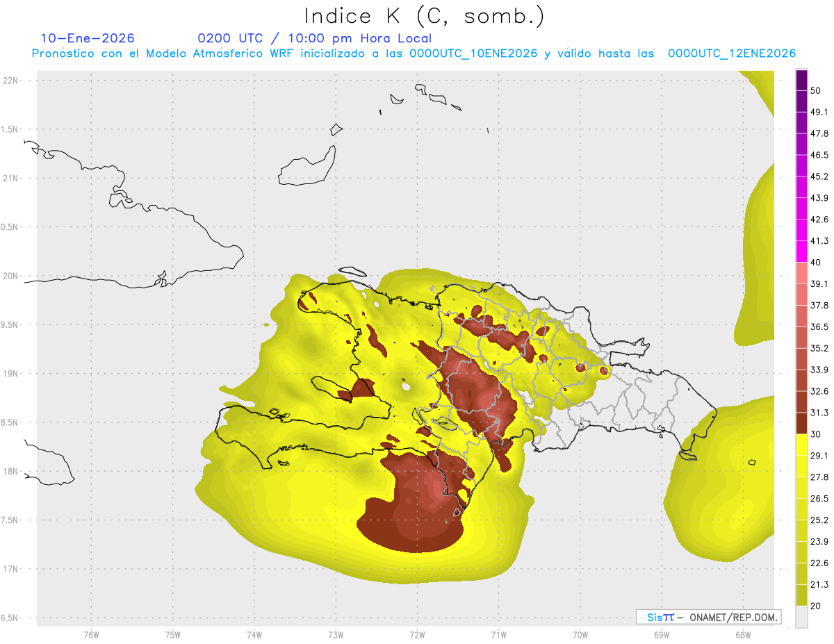The width and height of the screenshot is (834, 644).
Task: Click the "42.6" colorbar value
Action: [x=819, y=220]
